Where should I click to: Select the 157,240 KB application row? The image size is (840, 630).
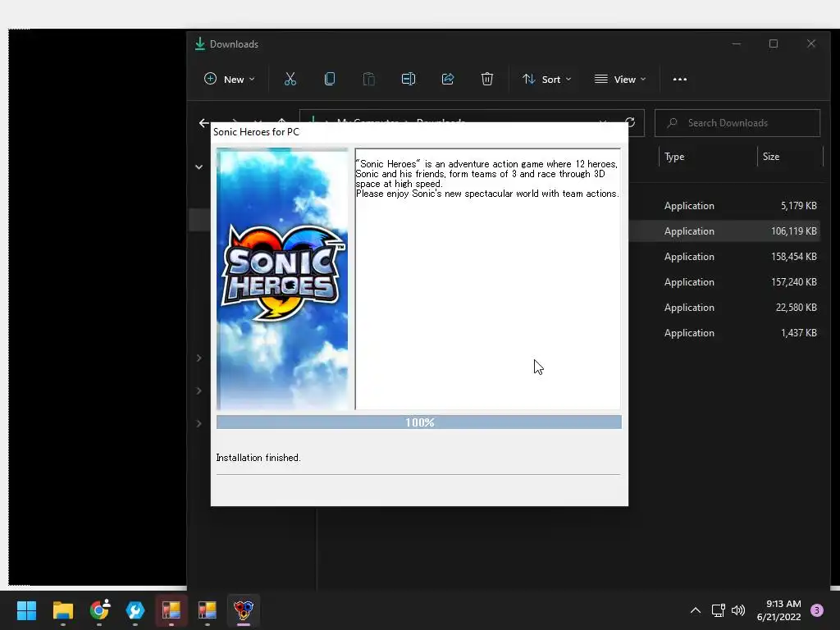tap(727, 282)
